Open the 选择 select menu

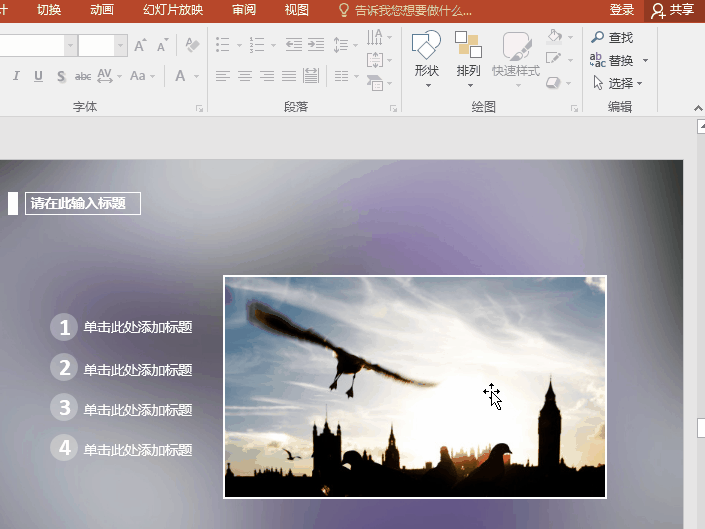coord(618,83)
